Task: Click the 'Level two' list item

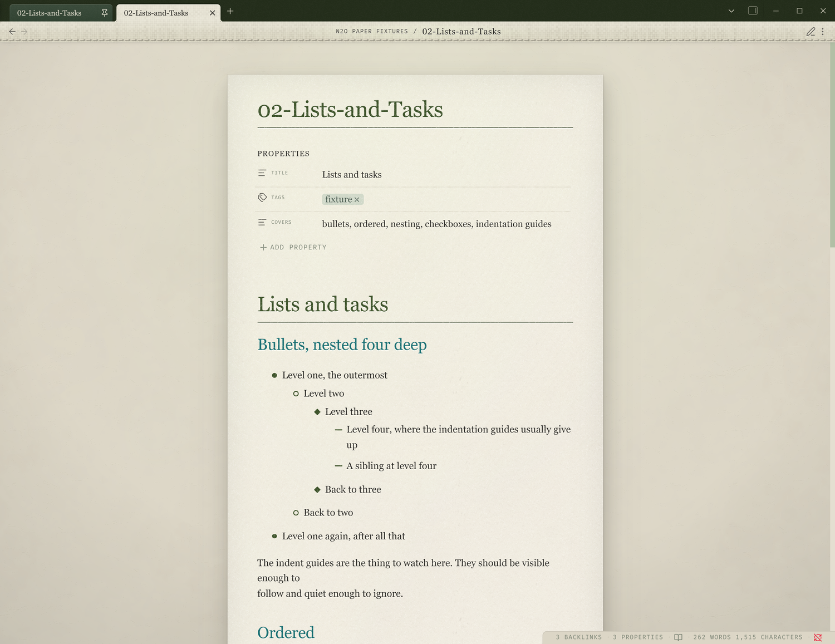Action: click(x=324, y=394)
